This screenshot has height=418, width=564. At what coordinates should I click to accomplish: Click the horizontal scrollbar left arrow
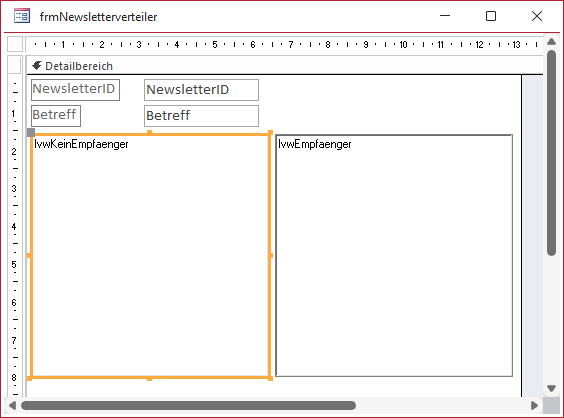coord(12,406)
